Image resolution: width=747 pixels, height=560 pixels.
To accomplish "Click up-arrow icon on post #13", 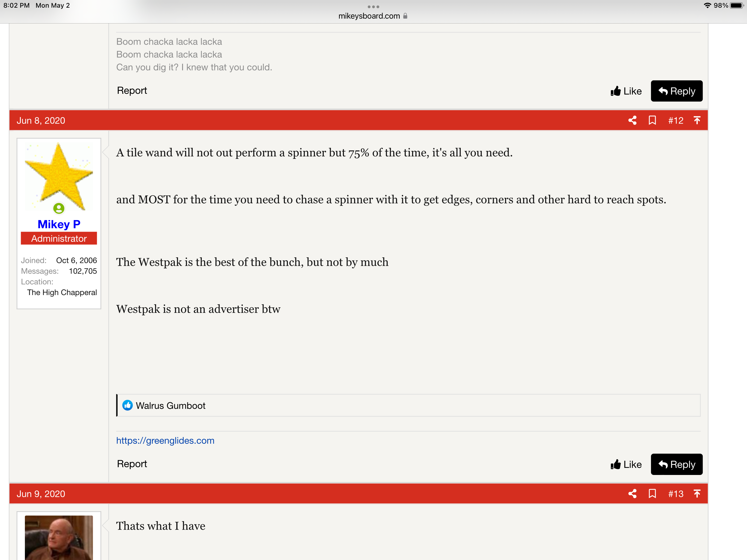I will click(697, 494).
